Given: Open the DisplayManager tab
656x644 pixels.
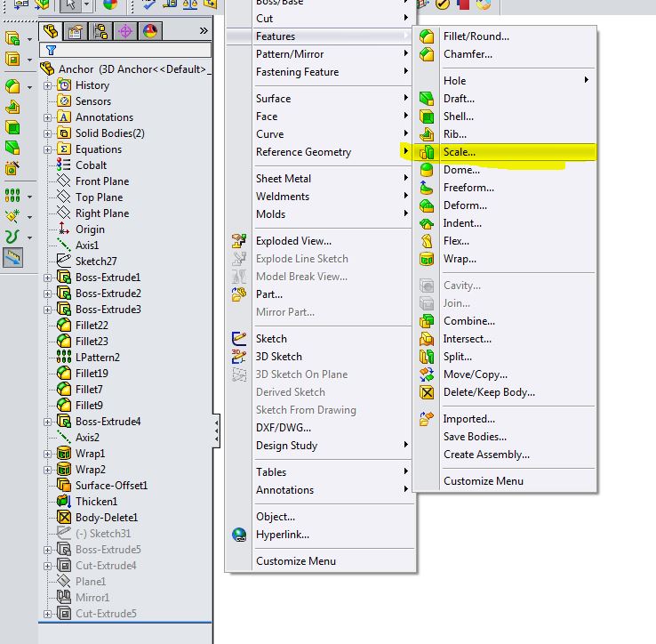Looking at the screenshot, I should click(x=149, y=31).
